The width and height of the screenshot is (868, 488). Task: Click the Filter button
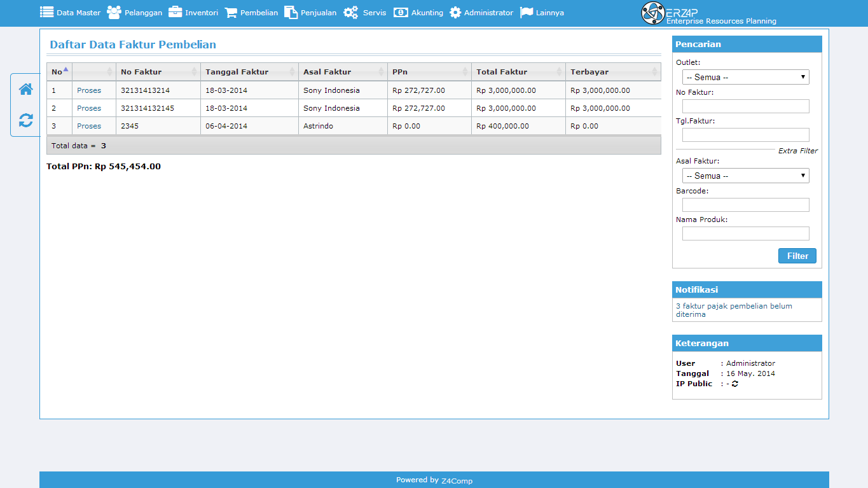tap(797, 256)
